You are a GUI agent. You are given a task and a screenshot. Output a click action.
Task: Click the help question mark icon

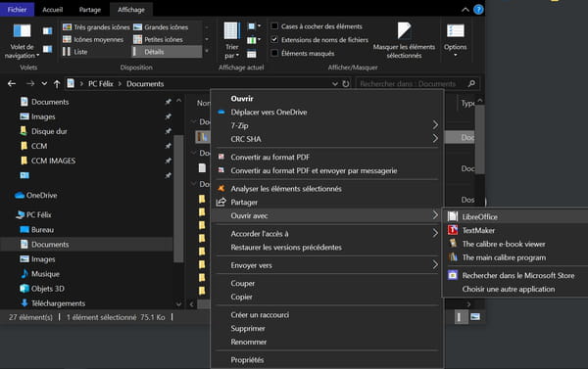point(478,10)
